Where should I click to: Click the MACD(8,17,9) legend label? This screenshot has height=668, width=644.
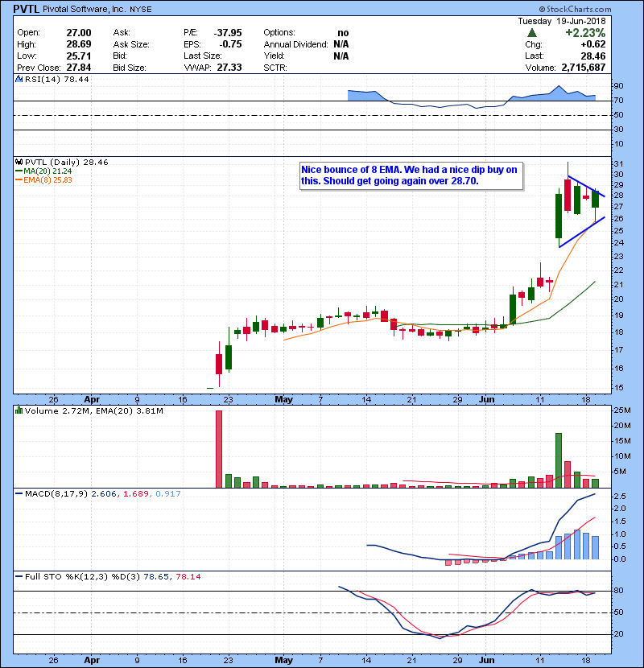[x=56, y=494]
